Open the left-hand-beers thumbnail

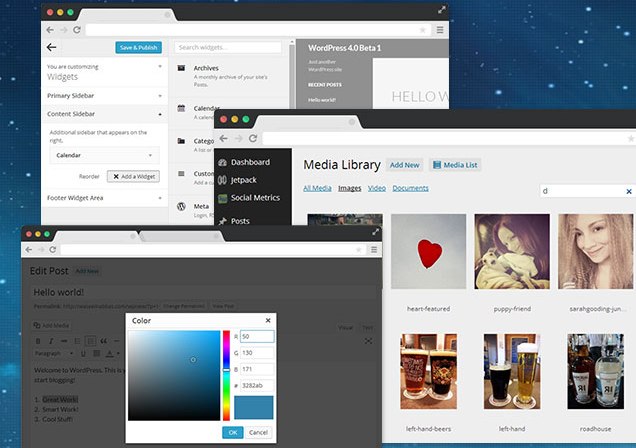[x=428, y=371]
